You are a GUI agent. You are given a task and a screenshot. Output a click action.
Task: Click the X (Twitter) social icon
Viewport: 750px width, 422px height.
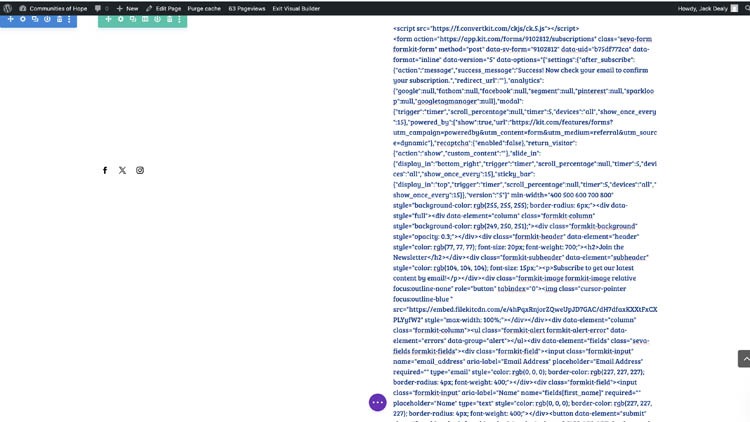tap(122, 170)
